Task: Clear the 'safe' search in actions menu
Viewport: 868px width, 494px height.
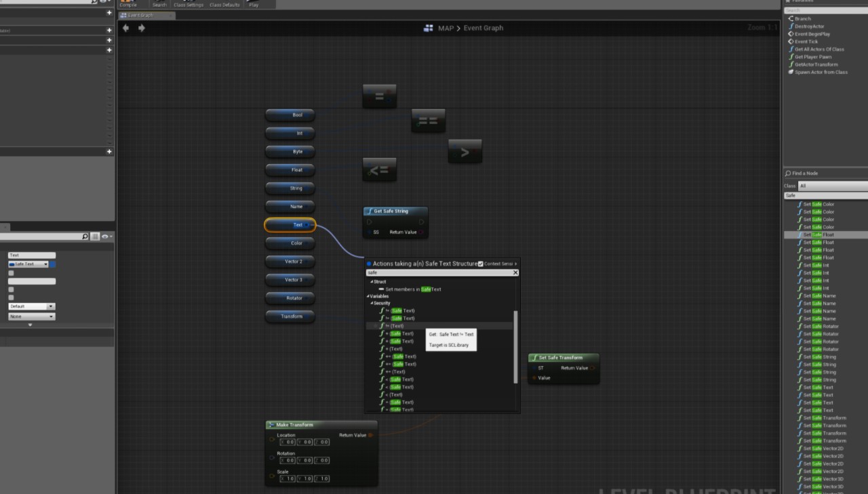Action: point(515,272)
